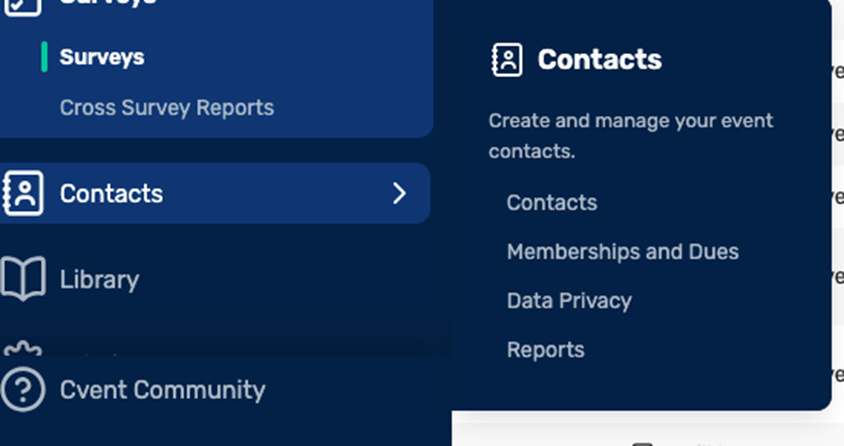844x446 pixels.
Task: Click the Cvent Community question mark icon
Action: 23,390
